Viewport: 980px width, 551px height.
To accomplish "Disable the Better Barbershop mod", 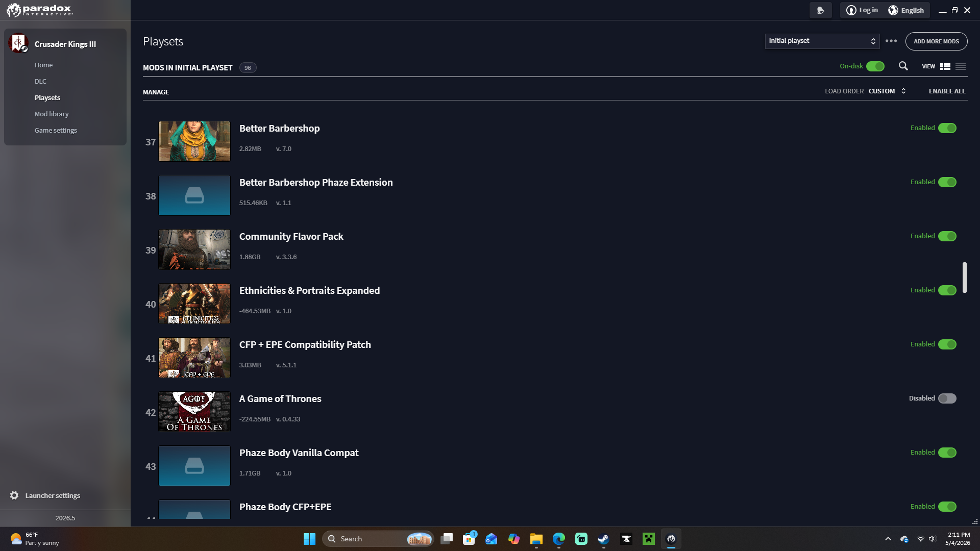I will pyautogui.click(x=947, y=128).
